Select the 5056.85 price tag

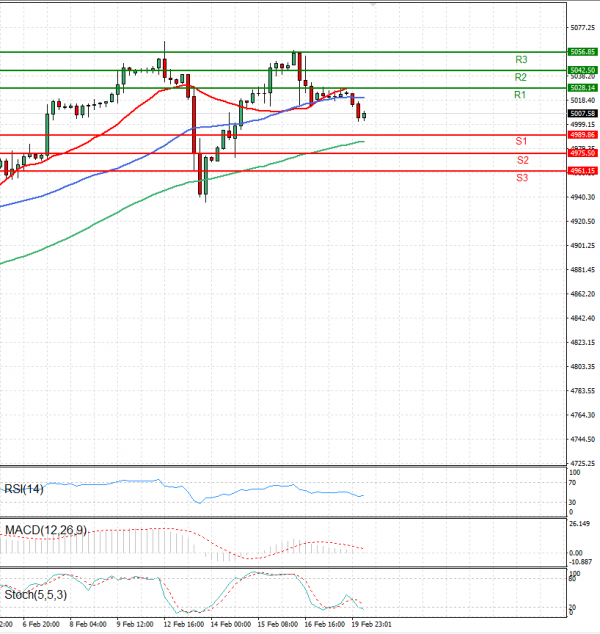(x=583, y=52)
